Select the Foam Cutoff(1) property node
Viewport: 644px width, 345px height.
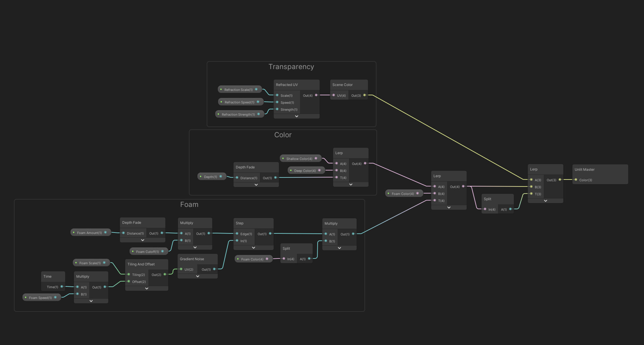(x=149, y=251)
